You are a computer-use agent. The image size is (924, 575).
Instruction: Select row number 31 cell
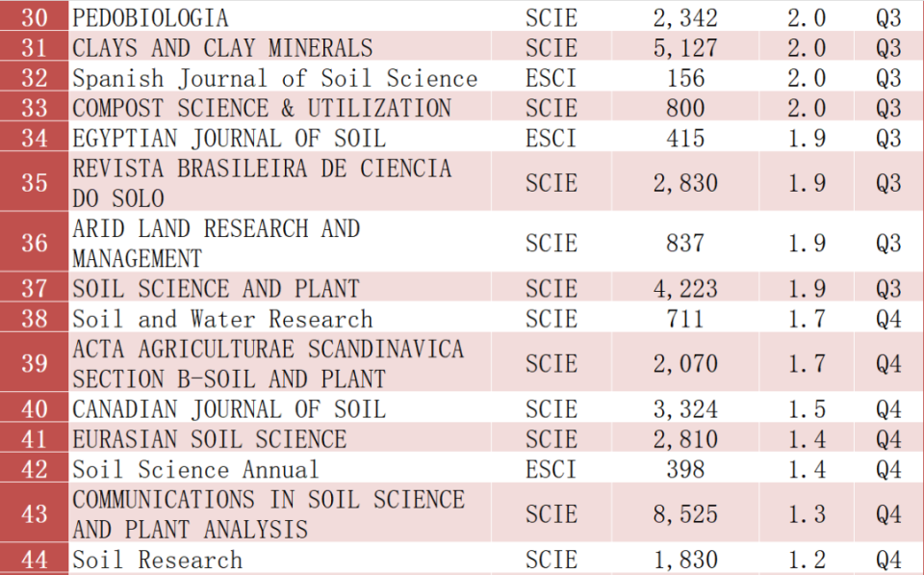click(34, 48)
